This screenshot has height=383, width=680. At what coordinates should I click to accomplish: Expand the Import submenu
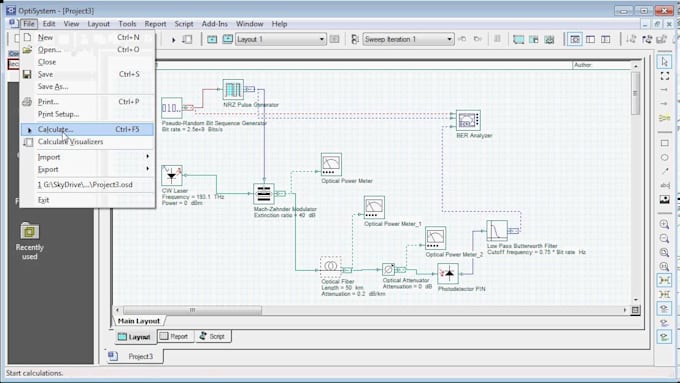[87, 157]
